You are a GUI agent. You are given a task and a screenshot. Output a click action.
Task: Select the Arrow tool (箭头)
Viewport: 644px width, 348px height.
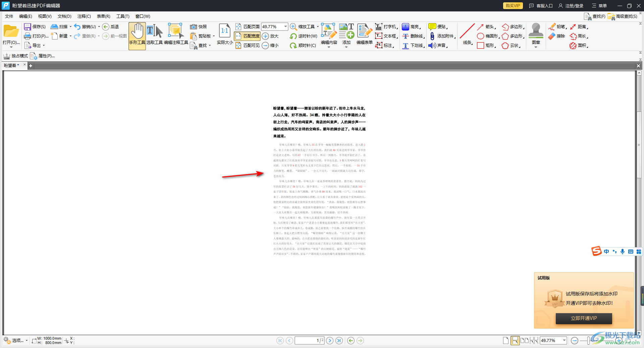[x=486, y=26]
